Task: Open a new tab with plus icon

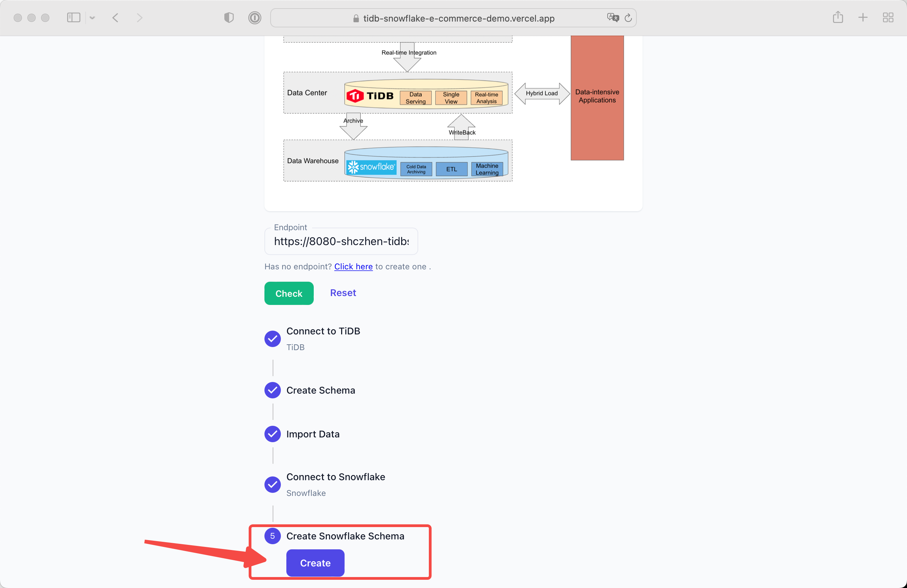Action: click(863, 17)
